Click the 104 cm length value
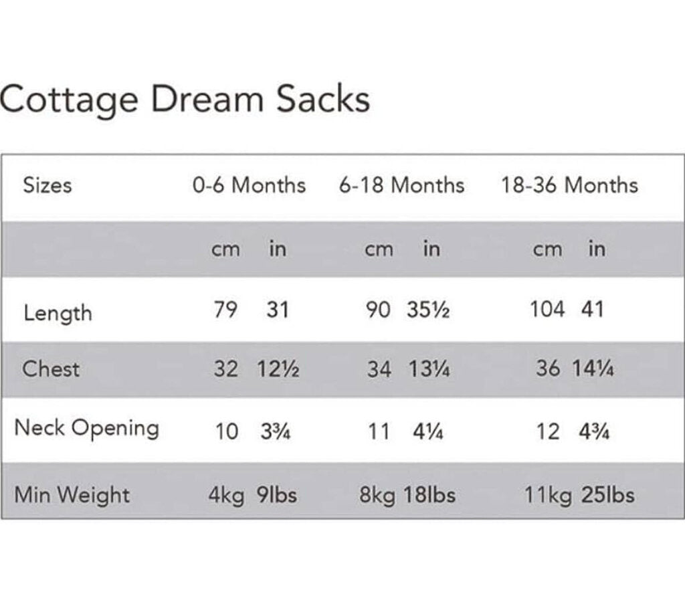 click(547, 311)
